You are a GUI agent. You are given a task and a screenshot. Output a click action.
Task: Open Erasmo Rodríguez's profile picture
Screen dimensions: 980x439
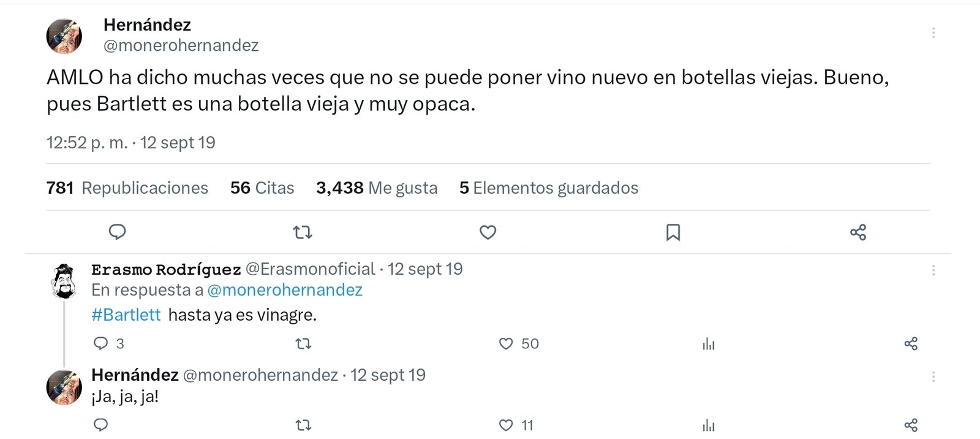64,281
